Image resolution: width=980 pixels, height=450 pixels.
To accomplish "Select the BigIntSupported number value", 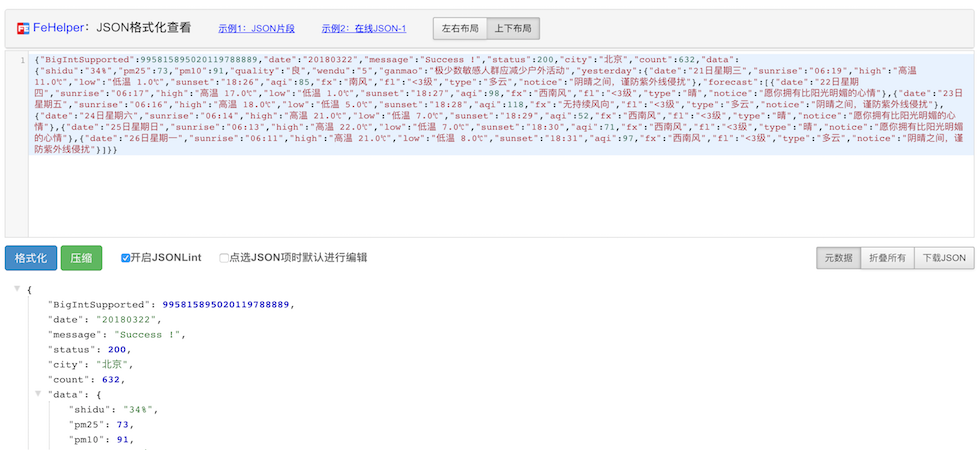I will 228,304.
